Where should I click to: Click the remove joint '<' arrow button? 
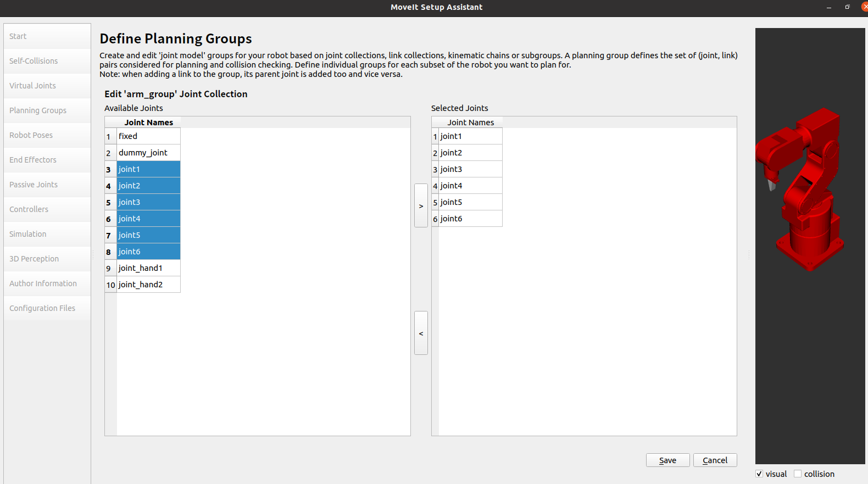[421, 333]
